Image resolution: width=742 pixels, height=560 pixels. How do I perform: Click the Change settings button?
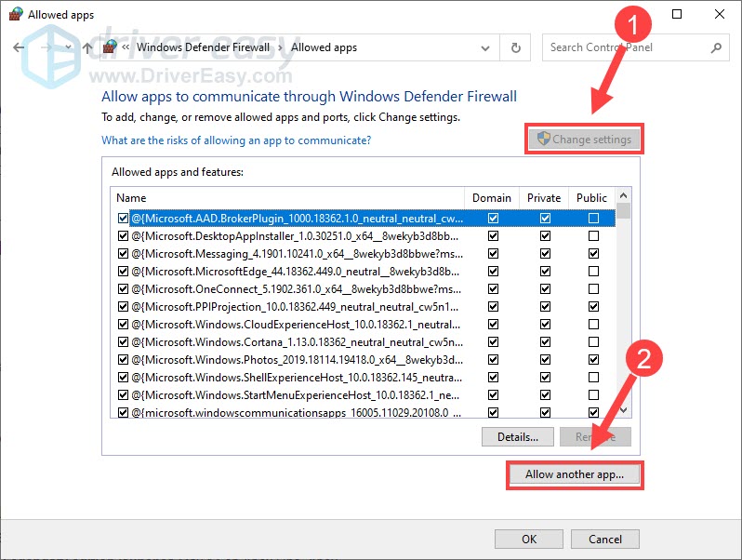coord(585,140)
